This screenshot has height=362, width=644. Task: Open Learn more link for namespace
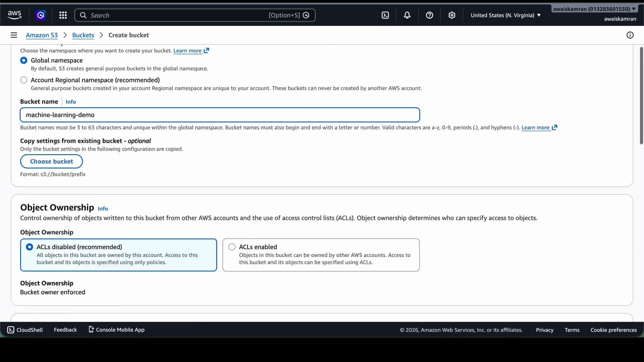[x=187, y=51]
